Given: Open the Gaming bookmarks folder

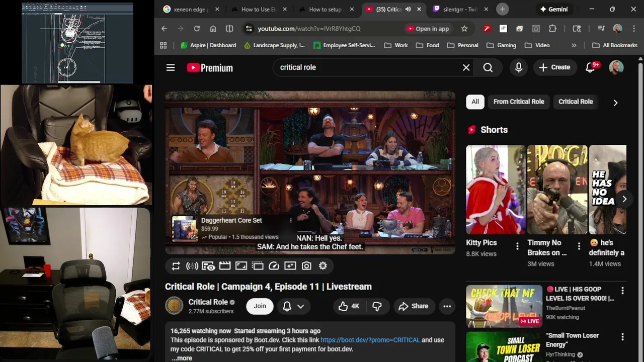Looking at the screenshot, I should tap(501, 45).
